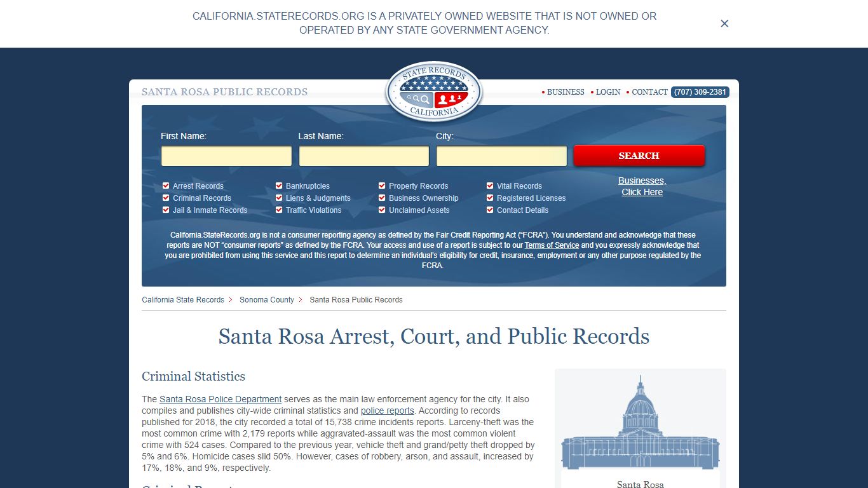Image resolution: width=868 pixels, height=488 pixels.
Task: Click the Santa Rosa Arrest, Court, and Public Records title
Action: [x=434, y=336]
